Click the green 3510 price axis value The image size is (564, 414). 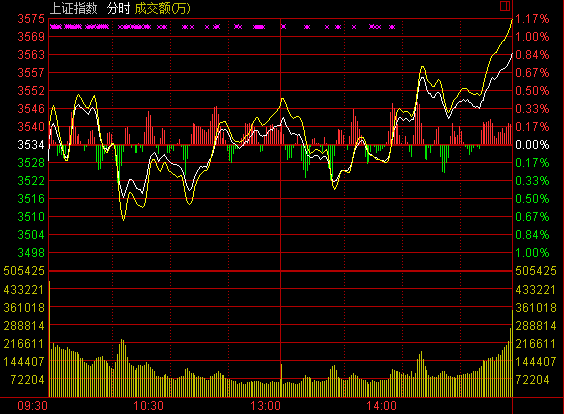[31, 217]
